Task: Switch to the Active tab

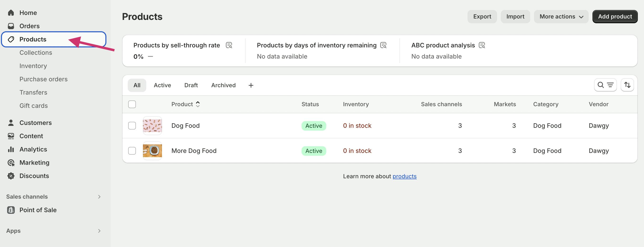Action: (162, 85)
